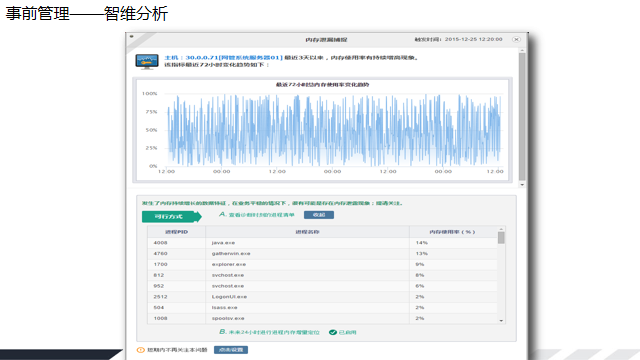Select the spoolsv.exe process row
Screen dimensions: 640x360
pyautogui.click(x=322, y=318)
